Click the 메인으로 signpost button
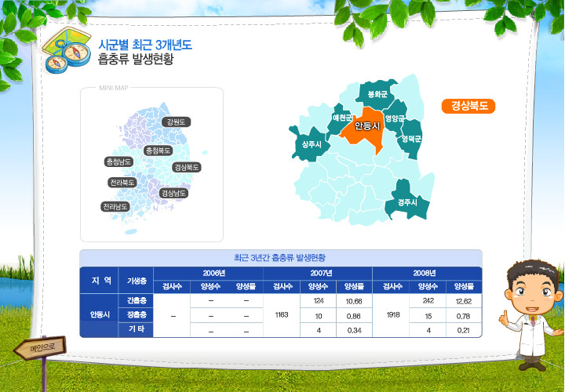The image size is (565, 392). (39, 347)
